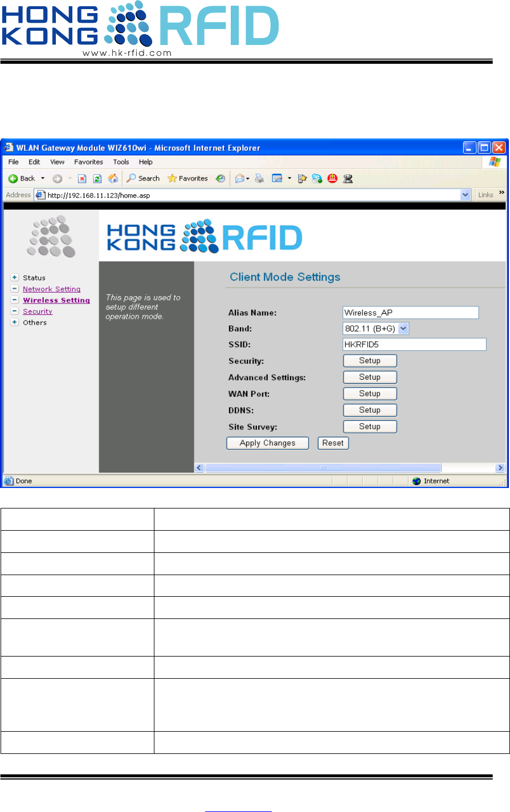
Task: Click the Messenger toolbar icon
Action: click(x=348, y=179)
